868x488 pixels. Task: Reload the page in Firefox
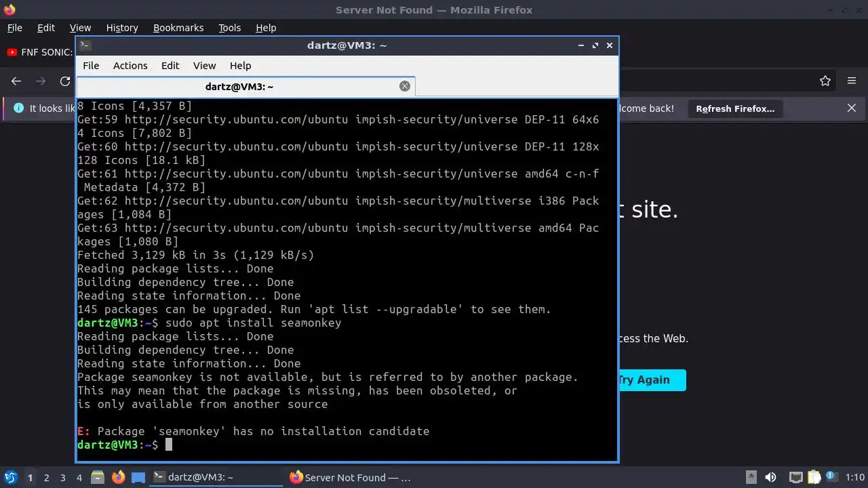pos(65,81)
